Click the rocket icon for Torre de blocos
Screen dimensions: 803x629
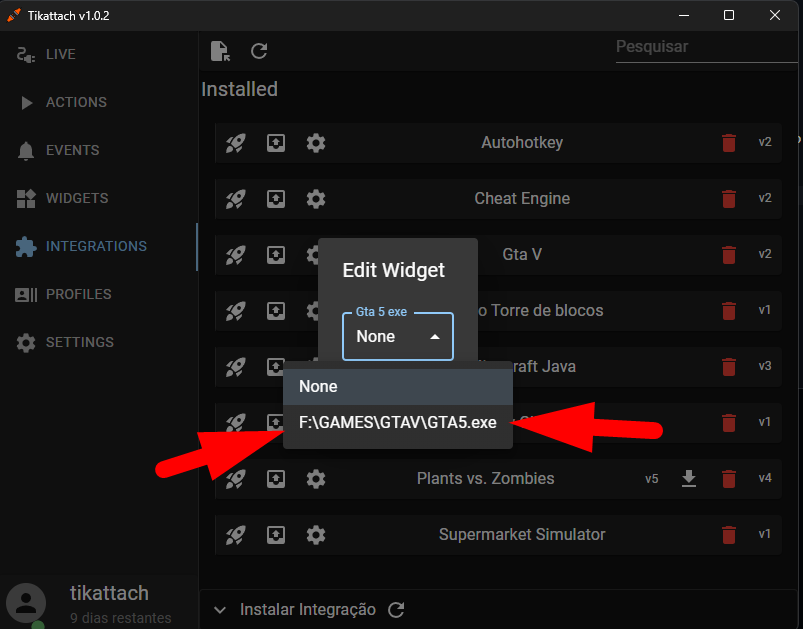(236, 311)
